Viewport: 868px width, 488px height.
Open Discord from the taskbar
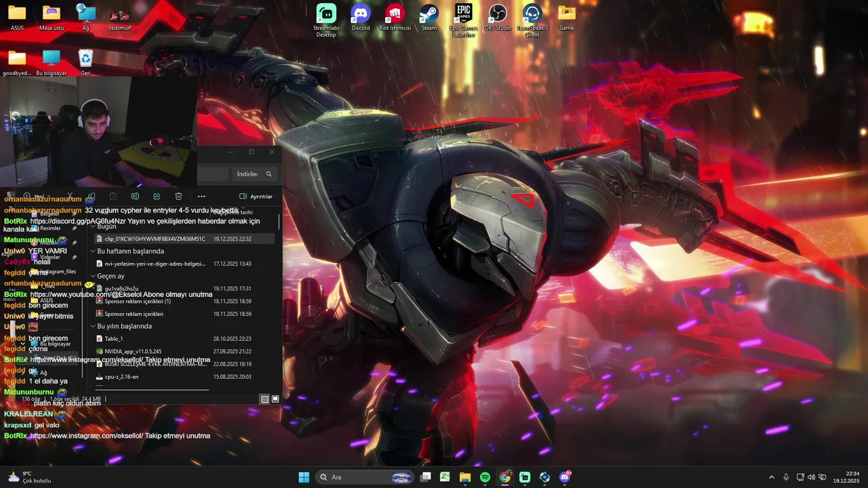(x=565, y=477)
